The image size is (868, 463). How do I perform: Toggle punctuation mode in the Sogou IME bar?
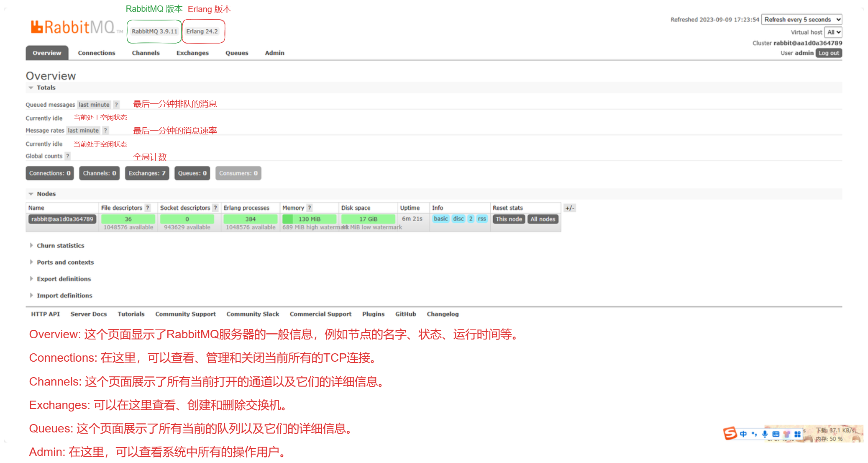[754, 434]
